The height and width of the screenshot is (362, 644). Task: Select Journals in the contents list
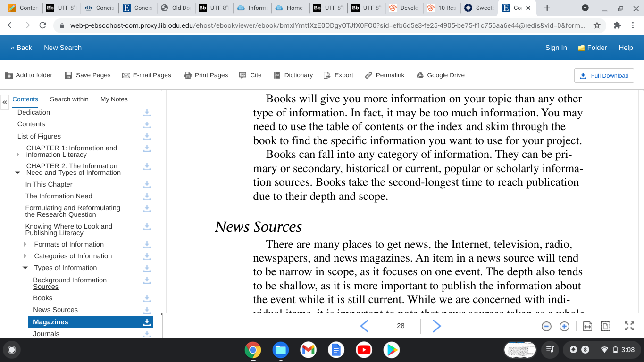(46, 334)
